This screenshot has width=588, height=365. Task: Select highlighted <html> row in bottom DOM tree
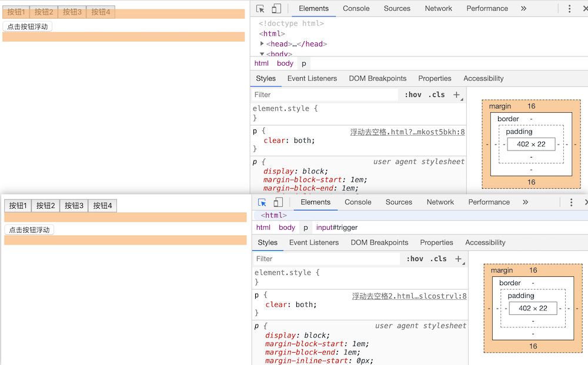(x=360, y=216)
